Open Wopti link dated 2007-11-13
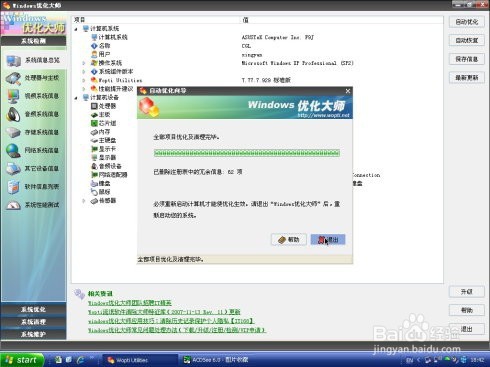 [x=164, y=312]
